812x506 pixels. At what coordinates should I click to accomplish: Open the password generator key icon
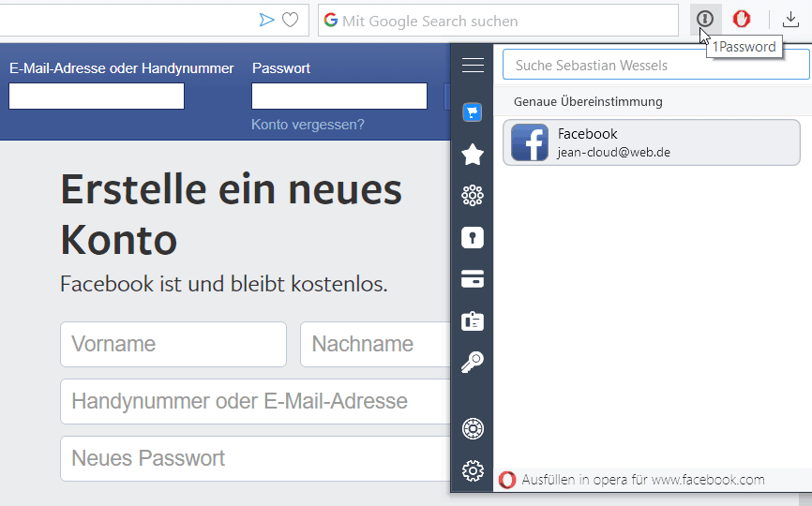coord(473,363)
